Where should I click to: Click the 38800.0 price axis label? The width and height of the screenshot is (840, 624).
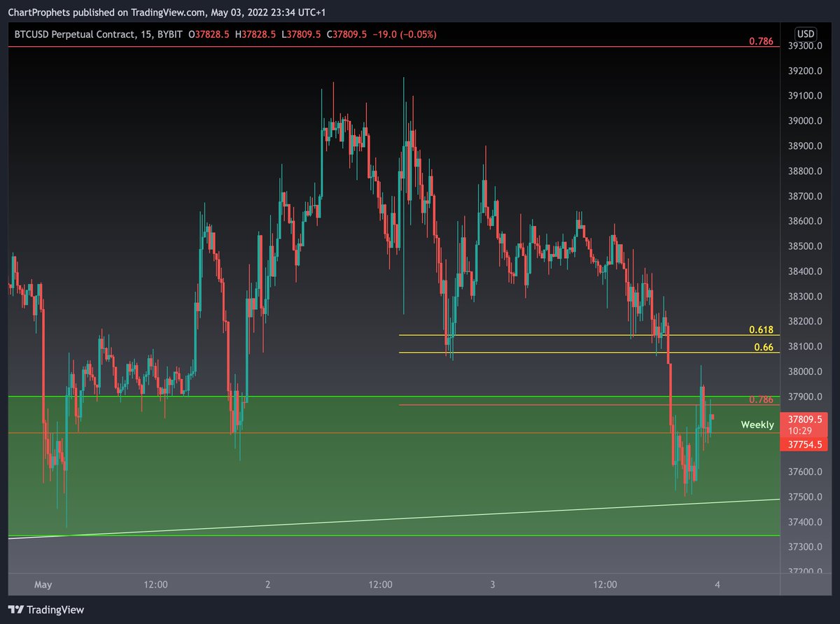pyautogui.click(x=804, y=171)
